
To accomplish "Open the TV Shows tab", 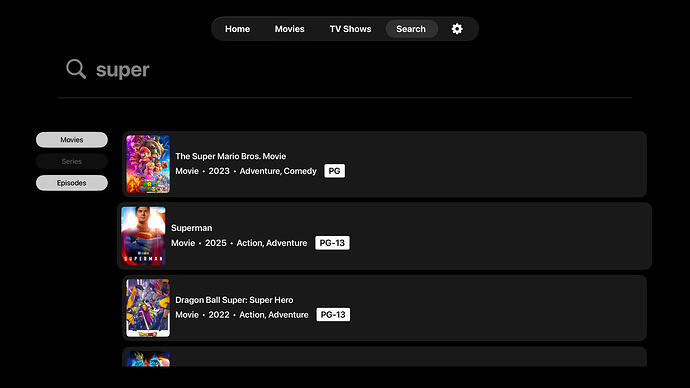I will (x=350, y=29).
